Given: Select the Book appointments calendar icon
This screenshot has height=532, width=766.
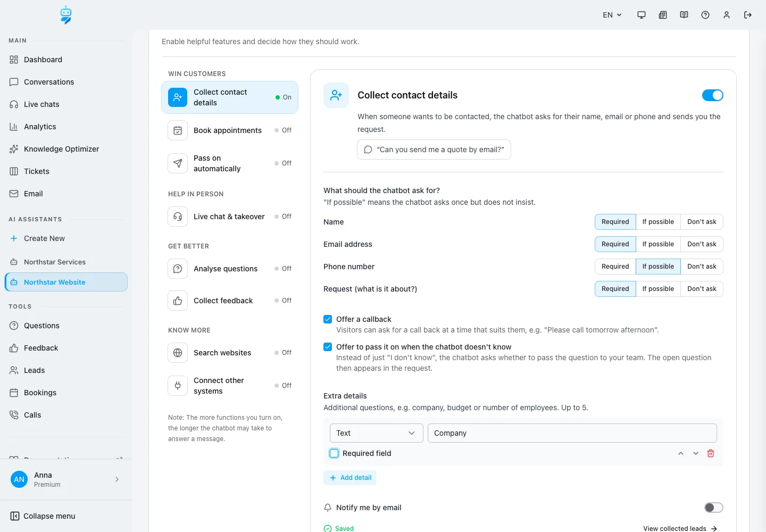Looking at the screenshot, I should pyautogui.click(x=178, y=130).
